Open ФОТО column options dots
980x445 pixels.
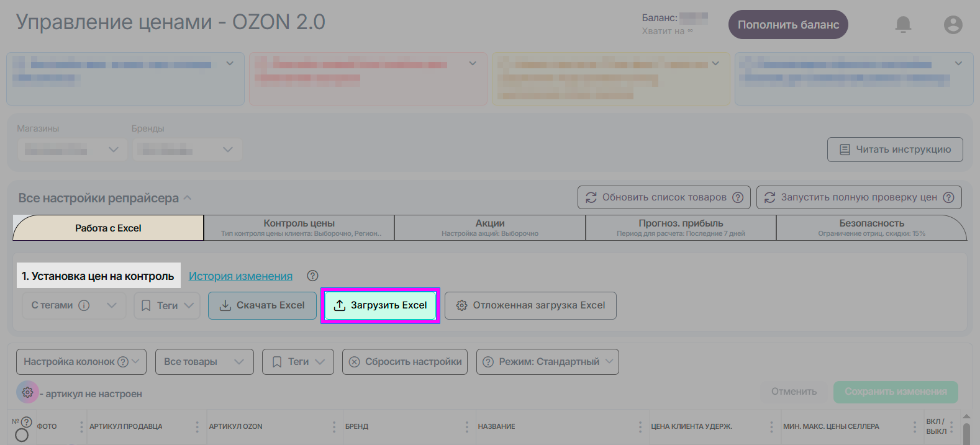point(81,427)
